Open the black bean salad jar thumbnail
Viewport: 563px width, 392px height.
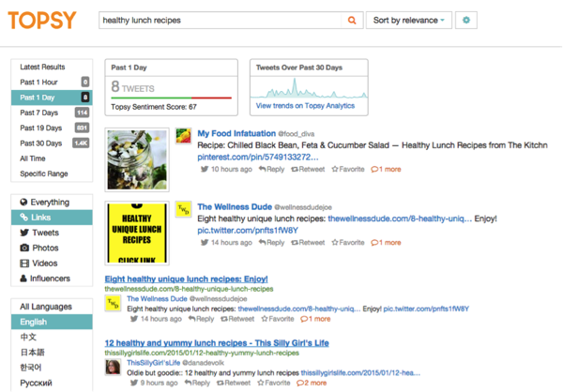[137, 159]
